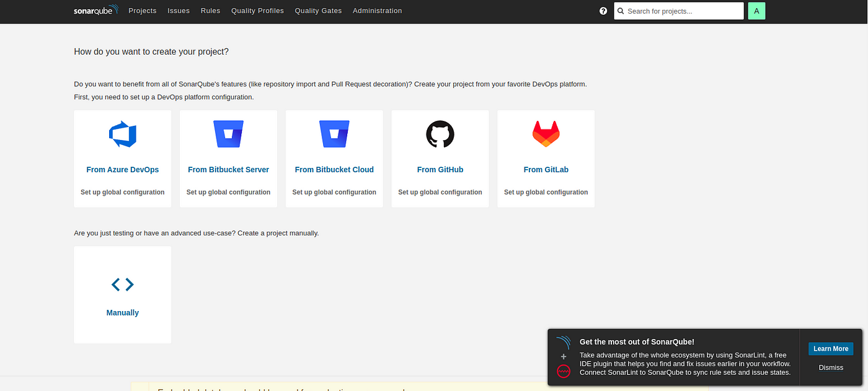Open Quality Profiles
The height and width of the screenshot is (391, 868).
click(x=257, y=11)
